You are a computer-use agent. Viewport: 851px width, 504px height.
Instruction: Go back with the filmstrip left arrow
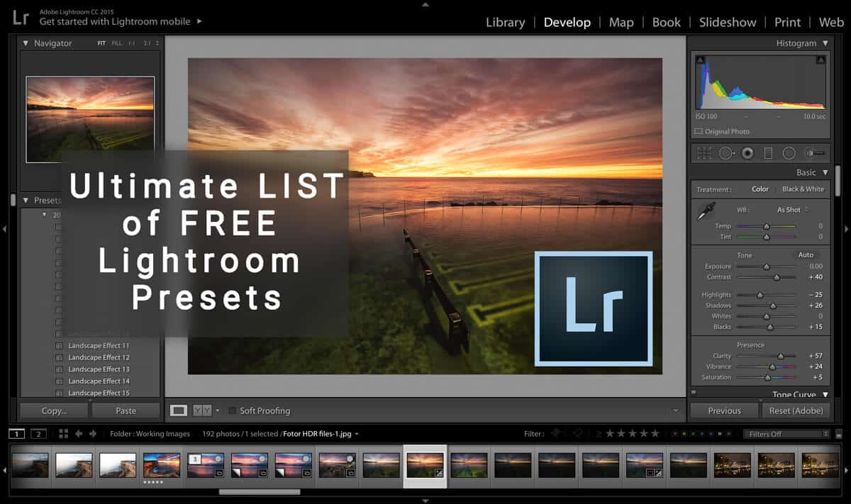pyautogui.click(x=78, y=434)
